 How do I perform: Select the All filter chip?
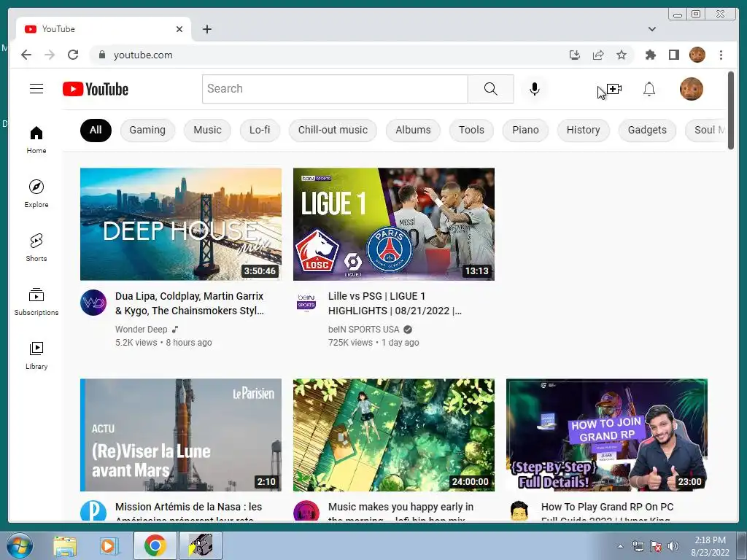click(x=96, y=130)
